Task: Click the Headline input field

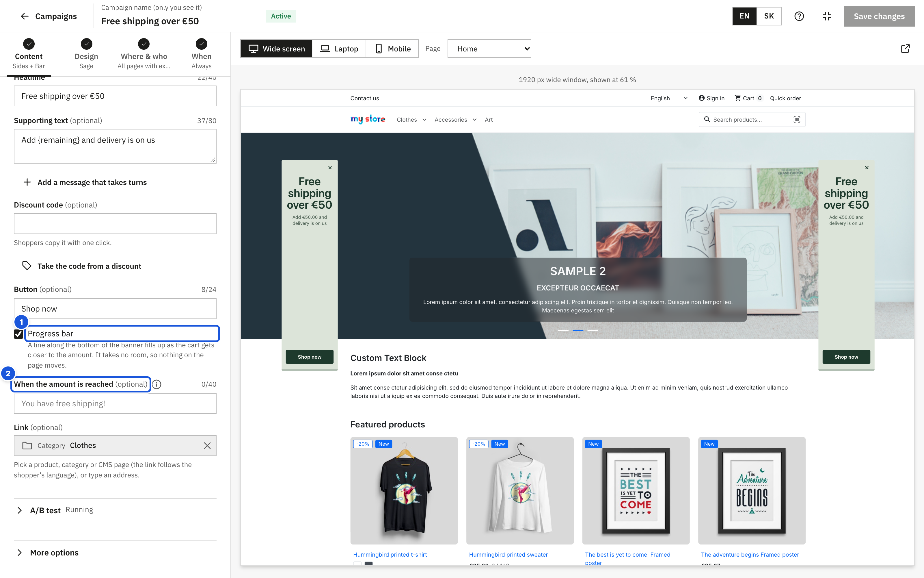Action: click(115, 96)
